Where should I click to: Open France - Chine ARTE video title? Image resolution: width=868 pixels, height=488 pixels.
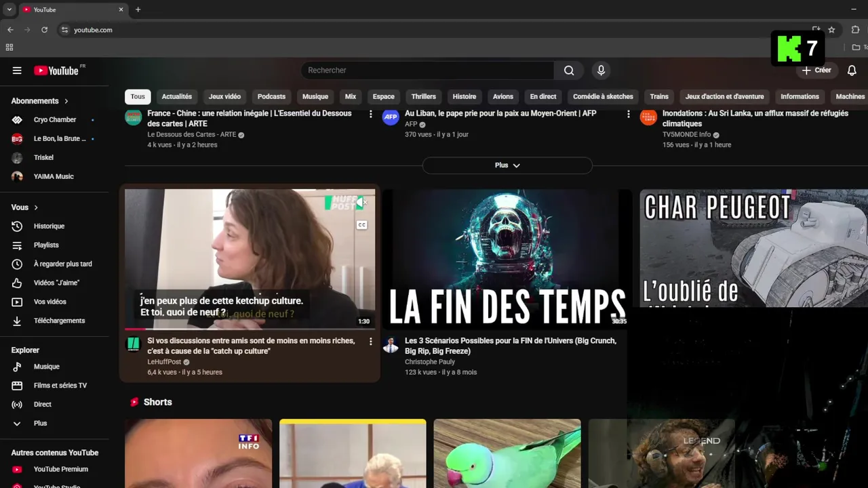pos(250,119)
